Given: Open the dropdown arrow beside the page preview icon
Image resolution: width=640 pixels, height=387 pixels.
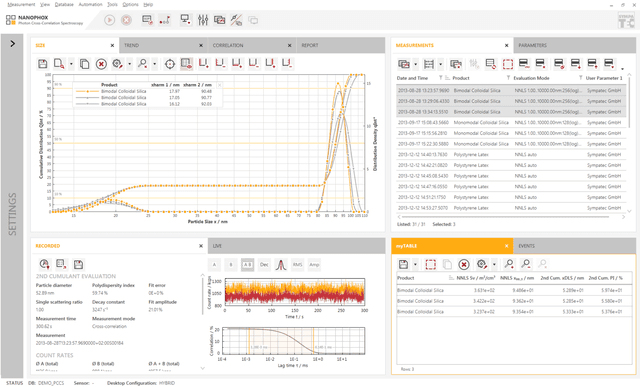Looking at the screenshot, I should [71, 64].
